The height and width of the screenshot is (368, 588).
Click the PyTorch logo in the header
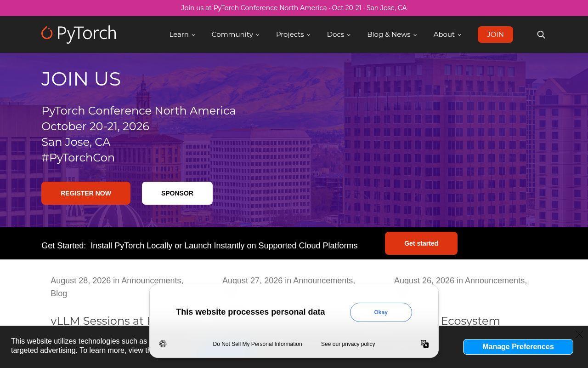tap(79, 34)
